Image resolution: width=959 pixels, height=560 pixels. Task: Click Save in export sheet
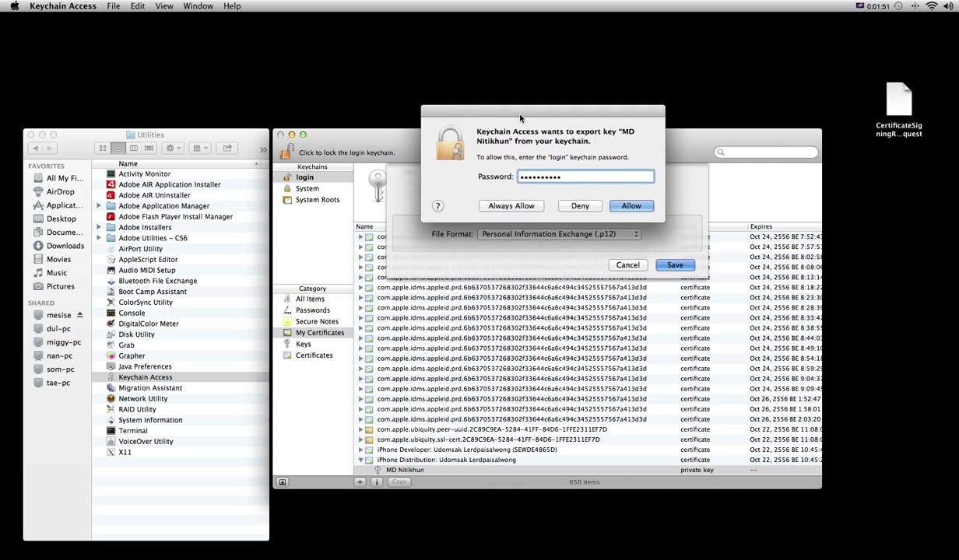click(675, 265)
